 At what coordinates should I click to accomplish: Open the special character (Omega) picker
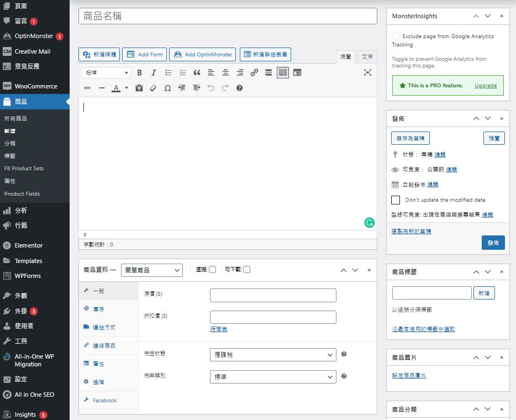167,88
